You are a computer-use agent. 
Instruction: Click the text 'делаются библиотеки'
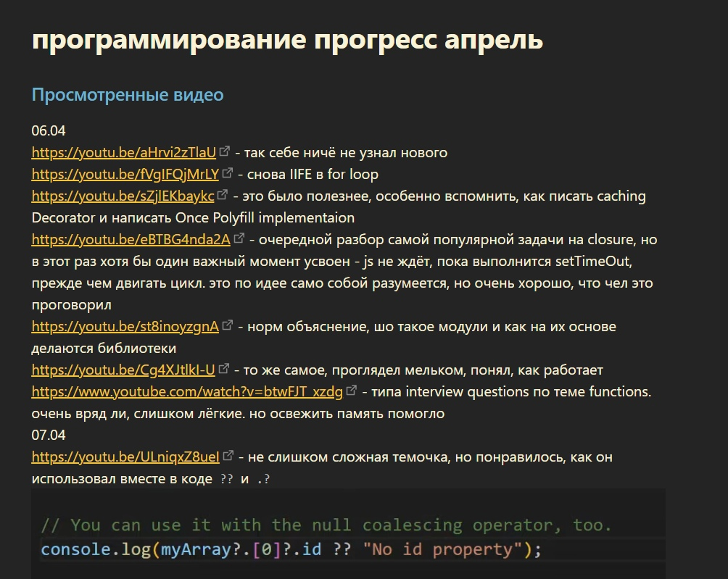(x=104, y=349)
